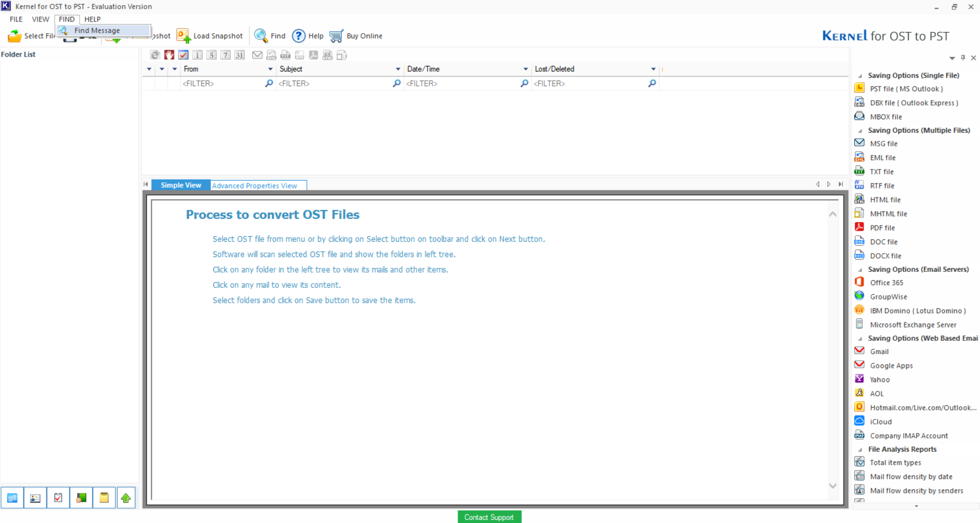Select the 31-day calendar view icon
980x523 pixels.
pos(240,55)
